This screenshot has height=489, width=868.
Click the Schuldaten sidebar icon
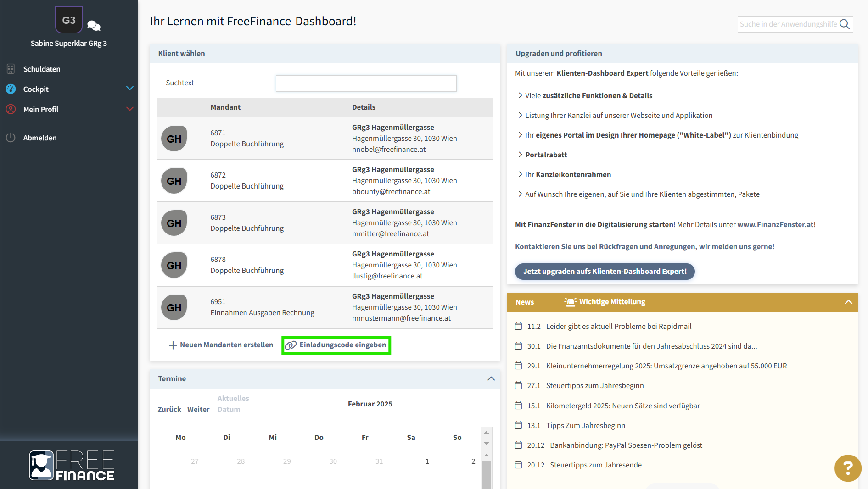pos(11,69)
